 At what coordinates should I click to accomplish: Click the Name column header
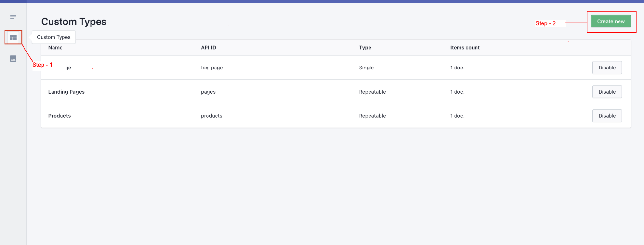pos(55,48)
